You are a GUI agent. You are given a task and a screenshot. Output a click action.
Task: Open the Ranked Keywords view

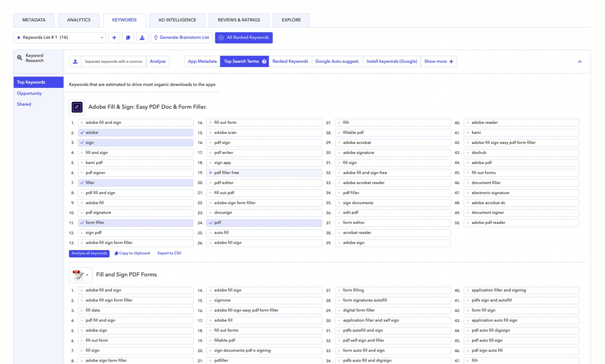(290, 61)
